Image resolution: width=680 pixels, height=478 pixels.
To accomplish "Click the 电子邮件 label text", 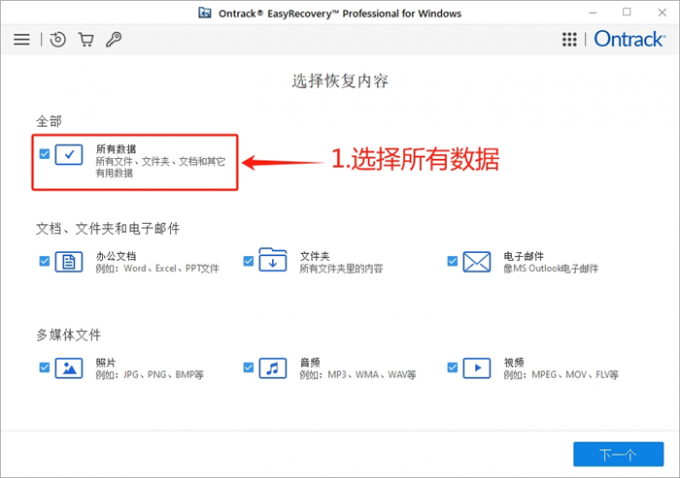I will click(x=523, y=256).
